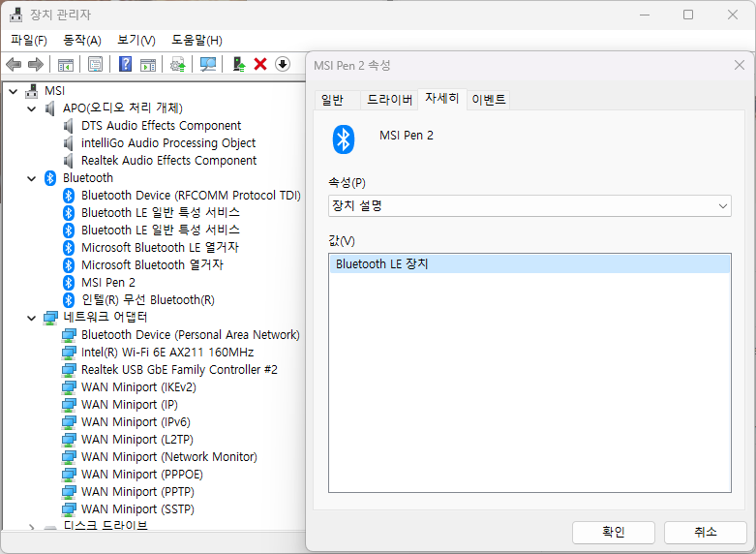The image size is (756, 554).
Task: Select intelliGo Audio Processing Object
Action: tap(168, 143)
